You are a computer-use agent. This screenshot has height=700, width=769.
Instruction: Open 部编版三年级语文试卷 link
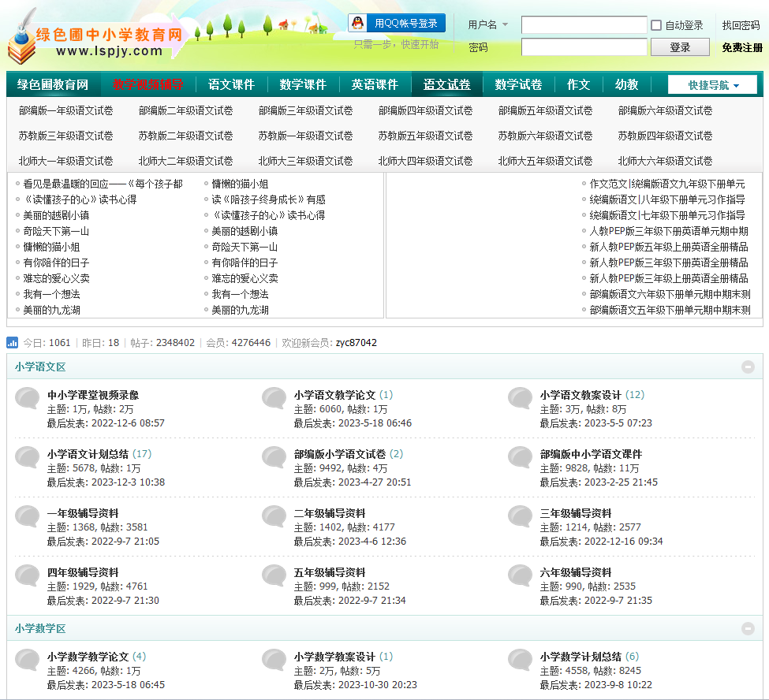click(305, 111)
